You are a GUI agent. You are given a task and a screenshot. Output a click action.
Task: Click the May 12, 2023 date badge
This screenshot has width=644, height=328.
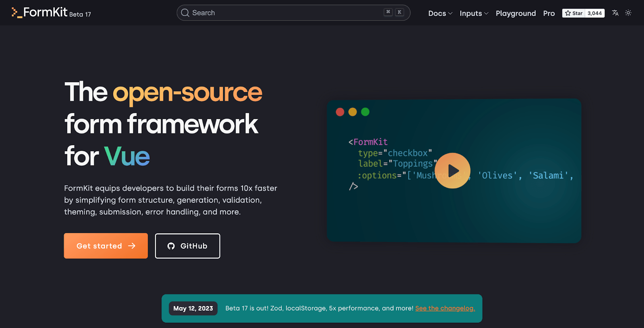point(193,308)
